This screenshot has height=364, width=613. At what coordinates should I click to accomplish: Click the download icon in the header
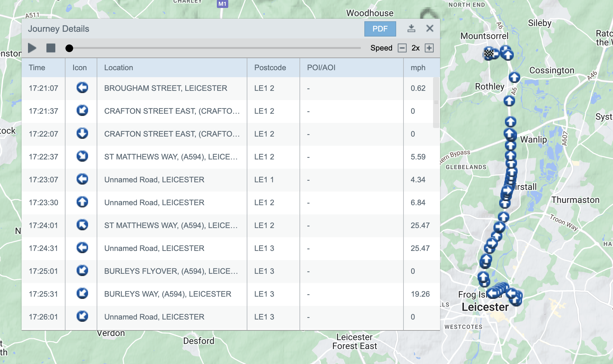411,29
